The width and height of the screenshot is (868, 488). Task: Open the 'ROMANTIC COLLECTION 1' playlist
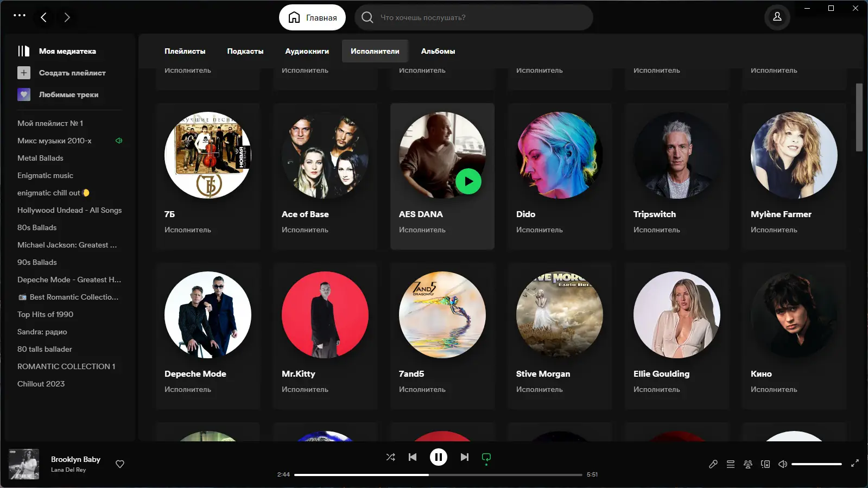pyautogui.click(x=66, y=366)
